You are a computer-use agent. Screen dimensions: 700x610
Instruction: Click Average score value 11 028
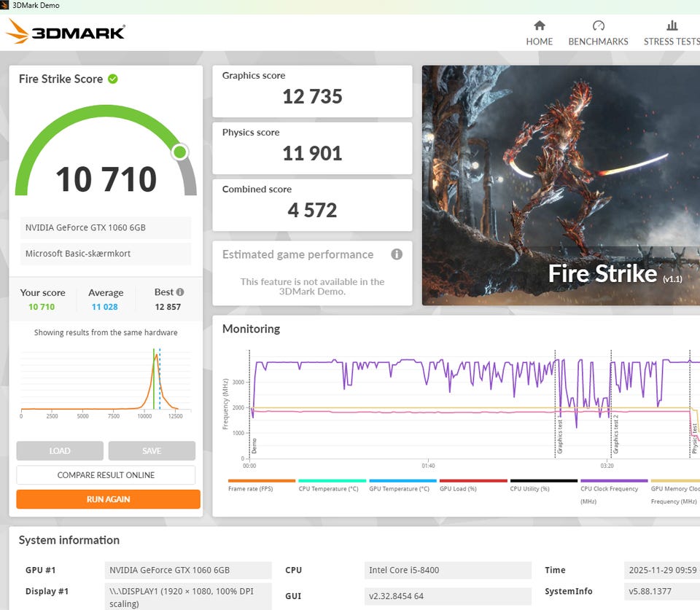(x=105, y=307)
